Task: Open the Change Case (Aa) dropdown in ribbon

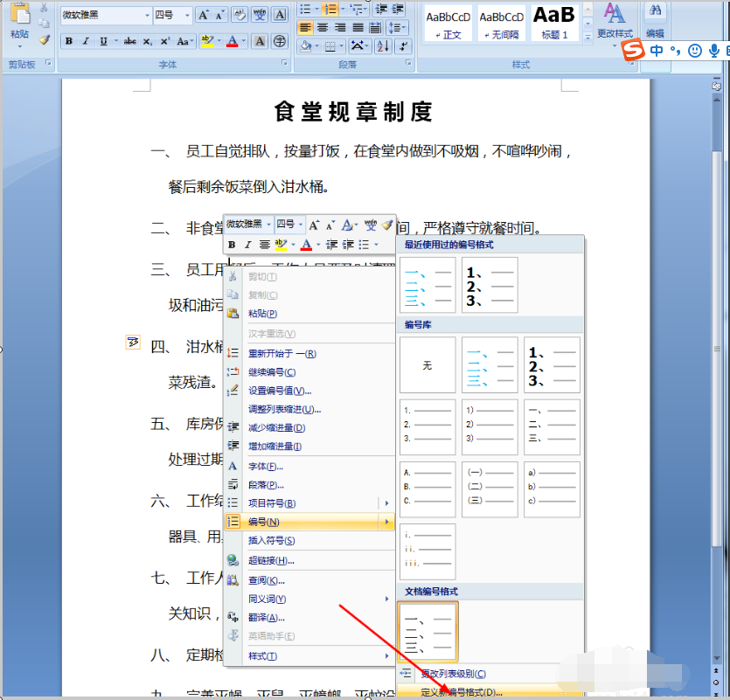Action: (x=184, y=41)
